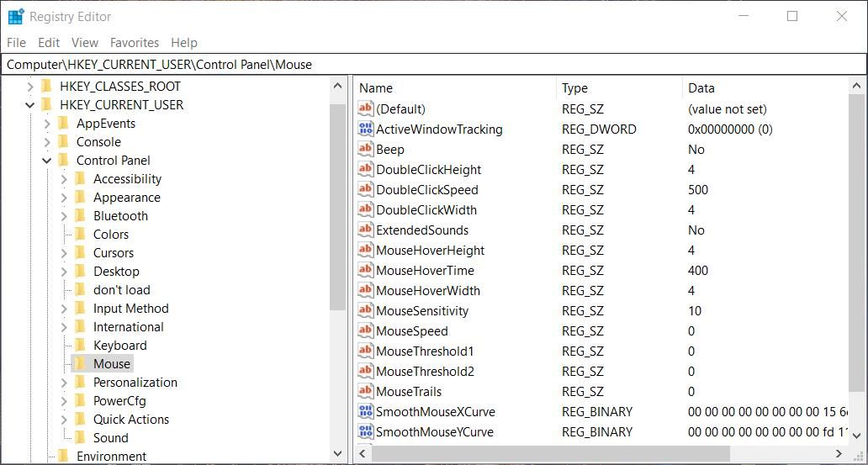Select the Desktop key in tree
The width and height of the screenshot is (868, 465).
pos(116,272)
